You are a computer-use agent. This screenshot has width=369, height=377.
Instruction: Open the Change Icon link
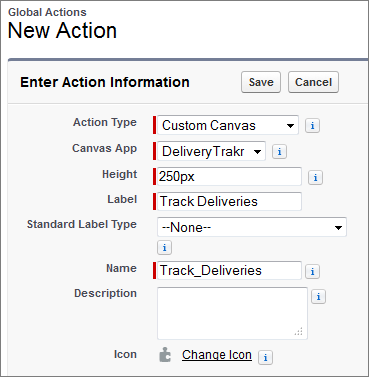click(x=217, y=355)
